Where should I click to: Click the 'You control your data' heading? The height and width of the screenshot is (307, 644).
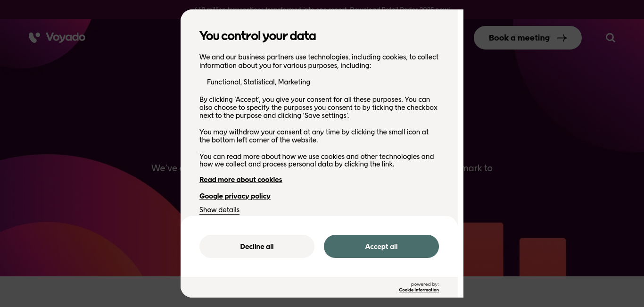pyautogui.click(x=257, y=36)
